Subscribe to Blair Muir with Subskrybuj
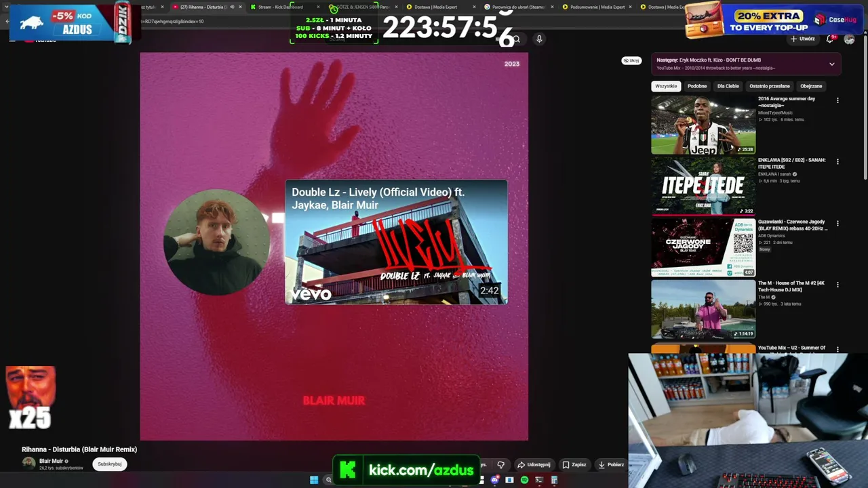Image resolution: width=868 pixels, height=488 pixels. click(x=110, y=464)
